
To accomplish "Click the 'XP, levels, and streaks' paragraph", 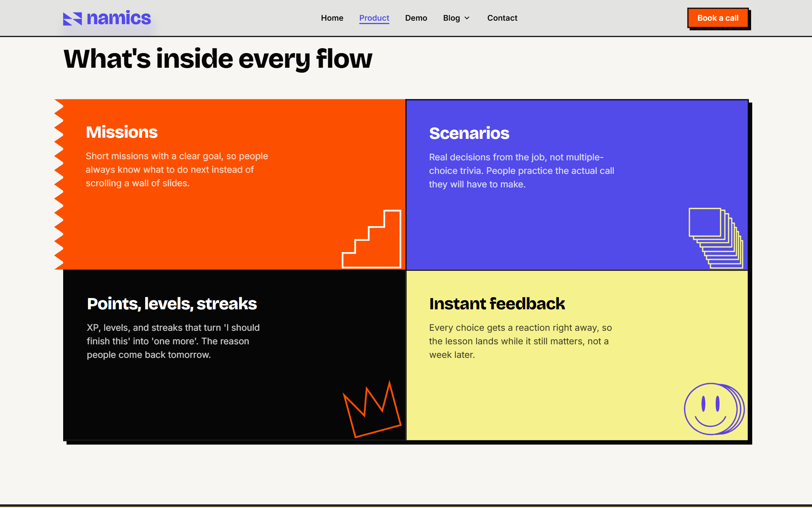I will coord(173,341).
